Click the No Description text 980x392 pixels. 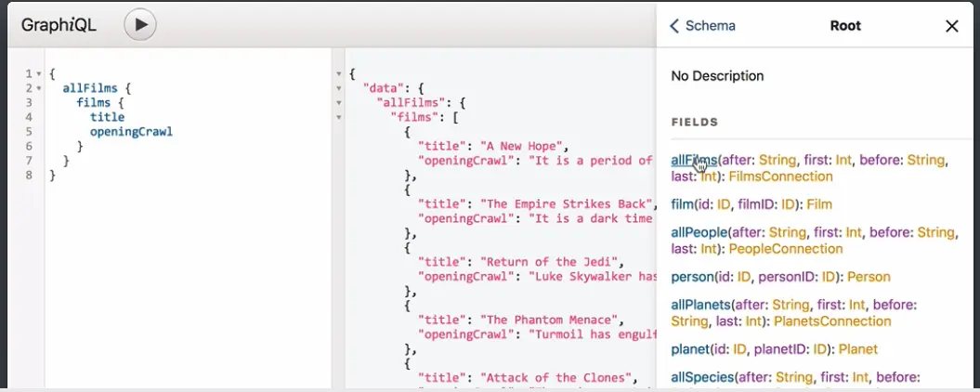pyautogui.click(x=717, y=76)
